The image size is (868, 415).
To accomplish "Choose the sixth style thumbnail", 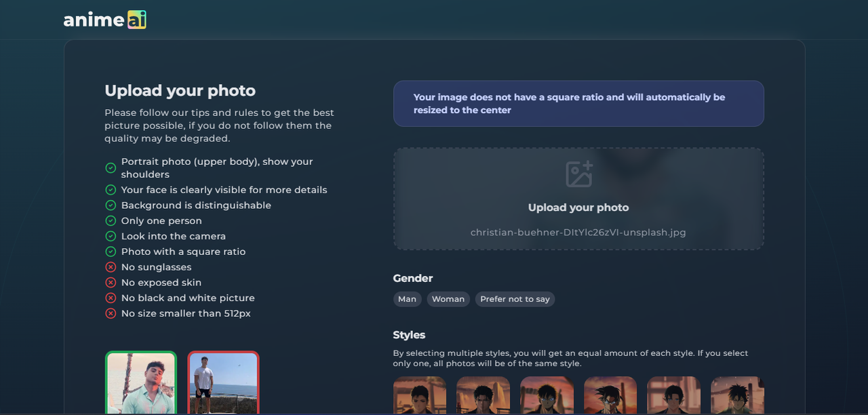I will tap(737, 395).
